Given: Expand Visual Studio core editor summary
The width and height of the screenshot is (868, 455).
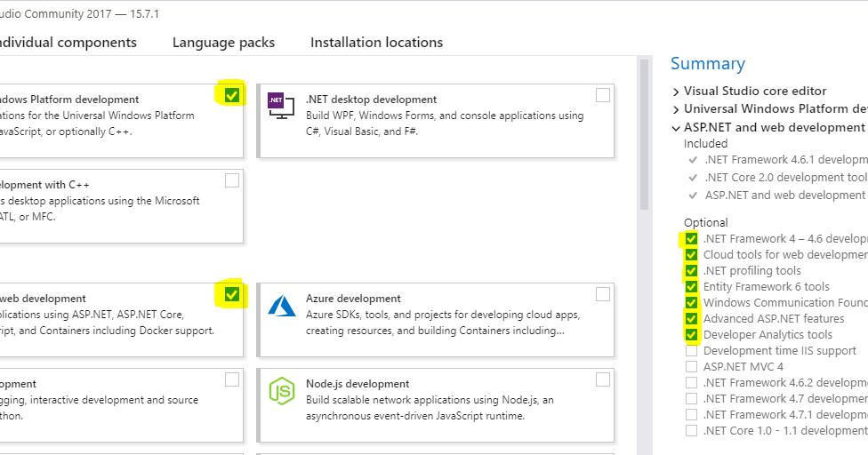Looking at the screenshot, I should point(677,92).
